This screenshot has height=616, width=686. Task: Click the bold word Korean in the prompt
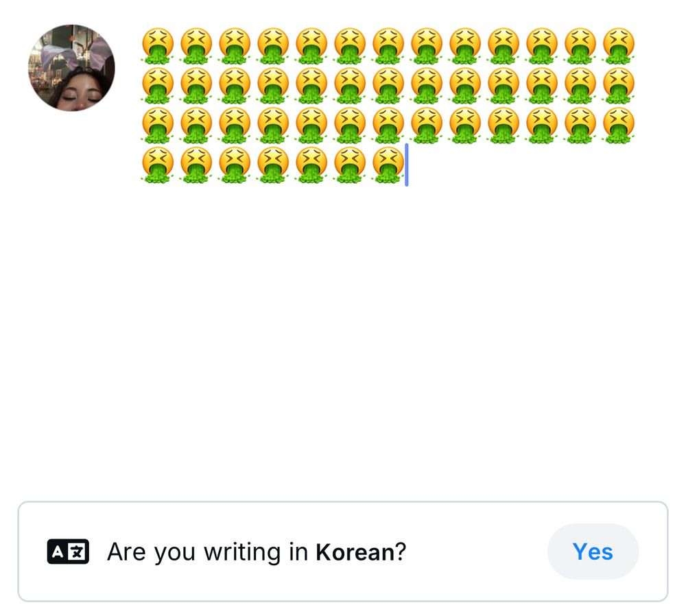coord(355,552)
